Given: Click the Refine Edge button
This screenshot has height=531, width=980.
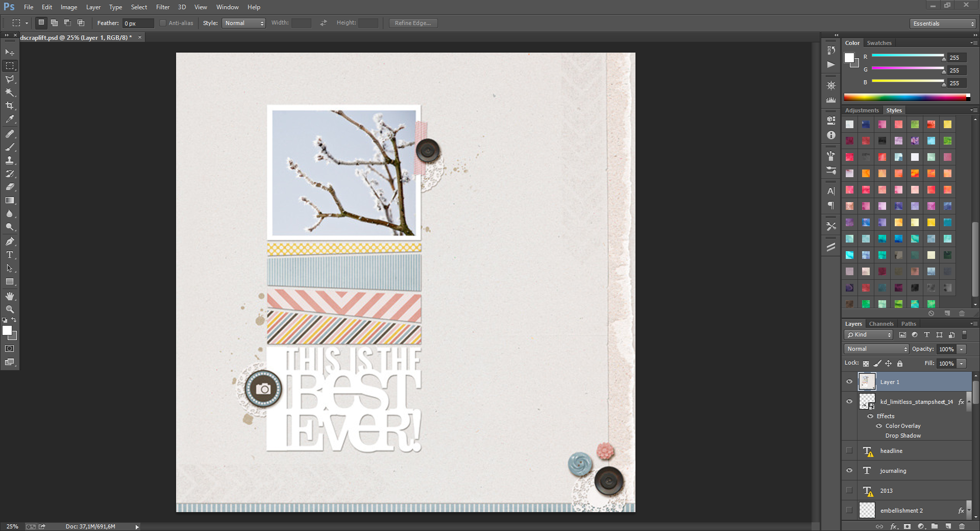Looking at the screenshot, I should [413, 23].
